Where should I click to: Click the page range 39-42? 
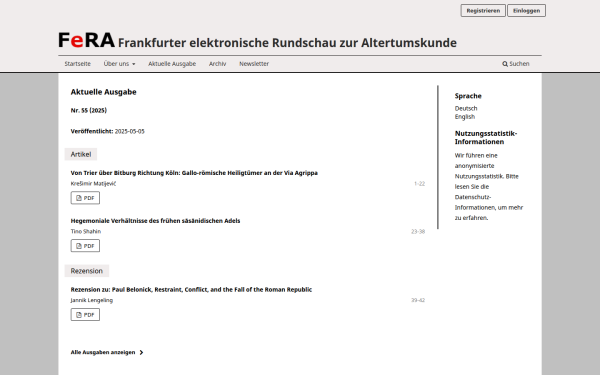418,300
